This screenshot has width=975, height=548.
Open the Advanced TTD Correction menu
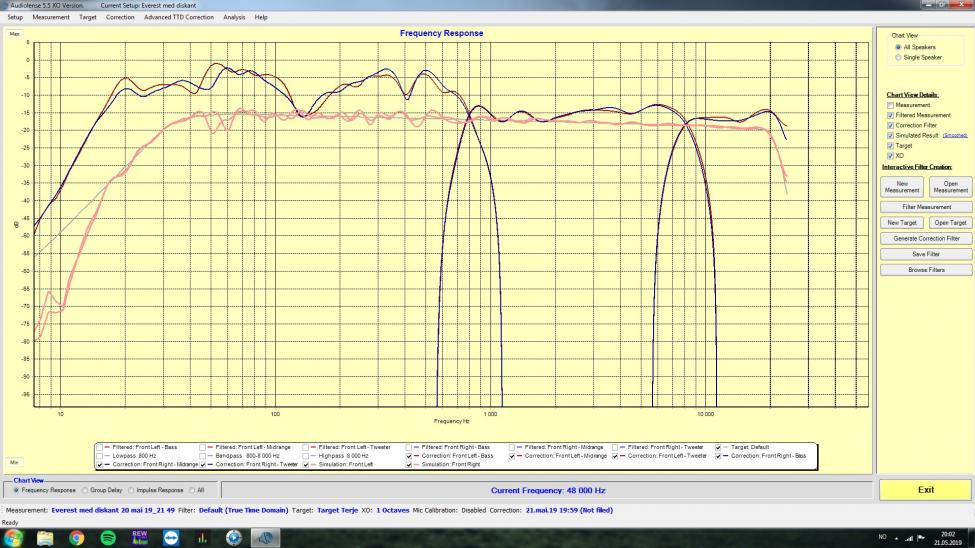(178, 17)
